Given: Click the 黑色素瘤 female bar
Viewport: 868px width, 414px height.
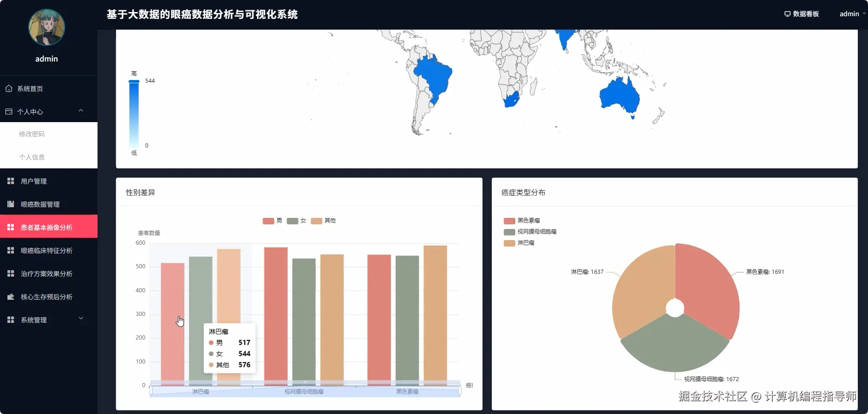Looking at the screenshot, I should pyautogui.click(x=407, y=320).
